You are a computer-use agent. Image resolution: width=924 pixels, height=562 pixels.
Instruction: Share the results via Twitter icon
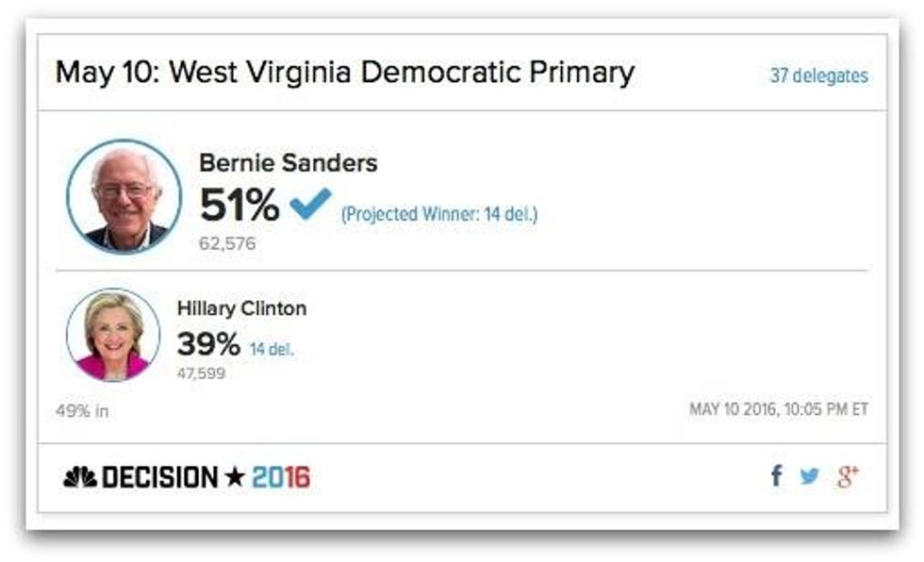[809, 476]
